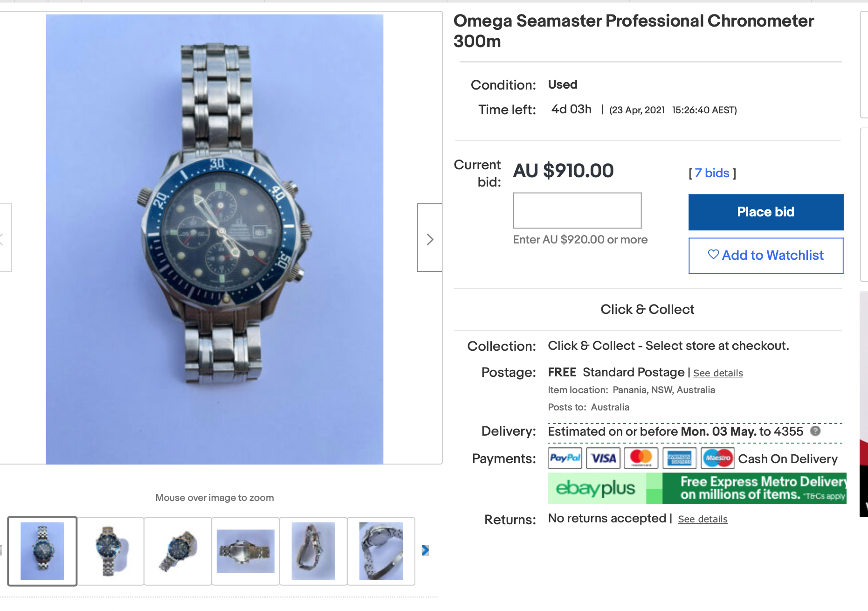The image size is (868, 611).
Task: Open the 7 bids history link
Action: (x=712, y=173)
